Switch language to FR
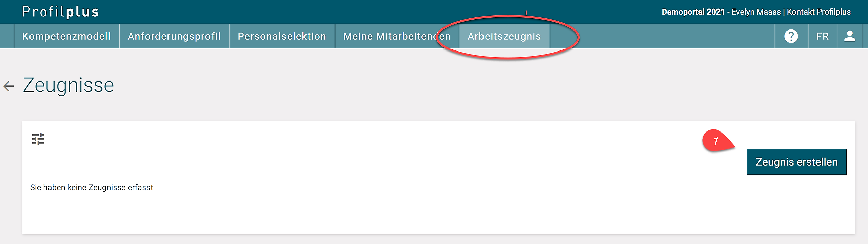Screen dimensions: 868x244 coord(823,36)
